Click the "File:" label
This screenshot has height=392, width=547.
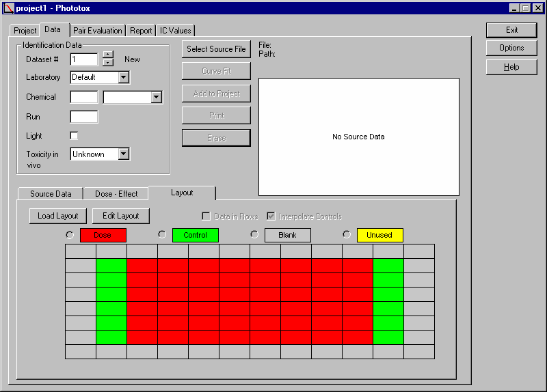265,45
